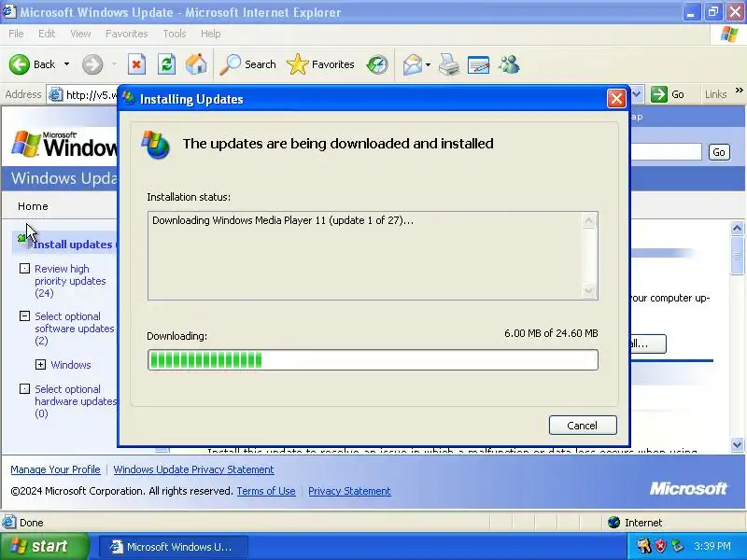Open the footer Privacy Statement link

349,491
